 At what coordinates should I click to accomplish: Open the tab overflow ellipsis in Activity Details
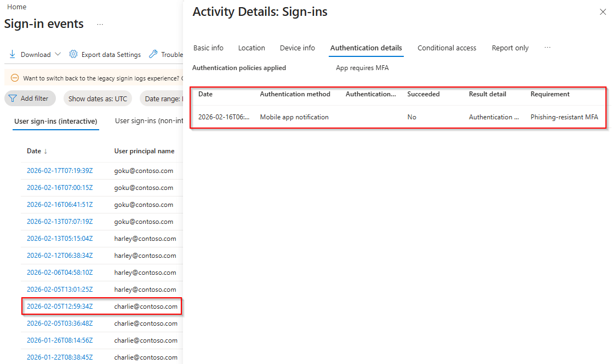point(547,48)
